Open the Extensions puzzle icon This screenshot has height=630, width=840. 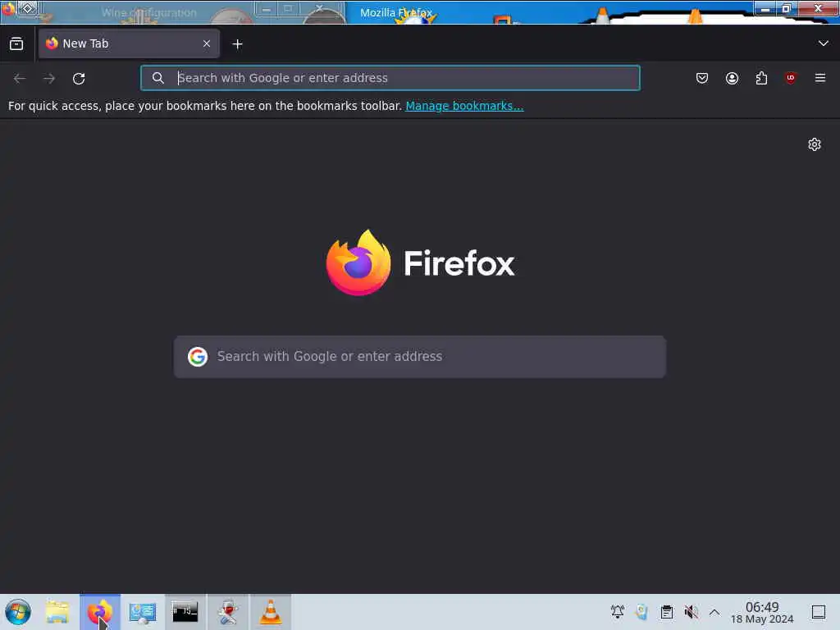(761, 78)
